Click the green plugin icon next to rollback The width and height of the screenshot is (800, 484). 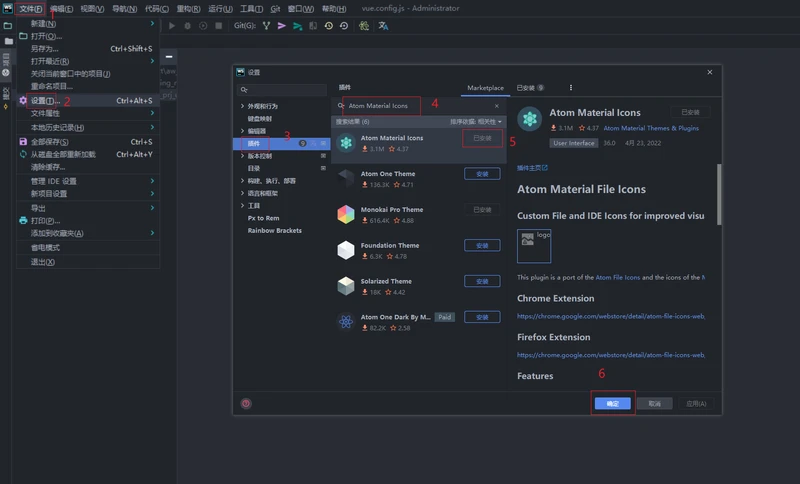coord(364,26)
